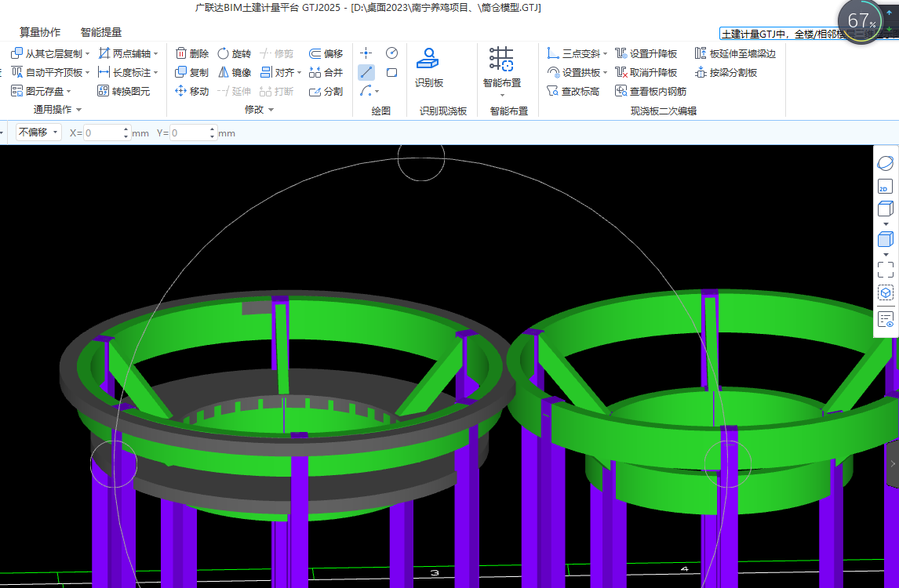899x588 pixels.
Task: Expand the 智能布置 dropdown arrow
Action: point(502,95)
